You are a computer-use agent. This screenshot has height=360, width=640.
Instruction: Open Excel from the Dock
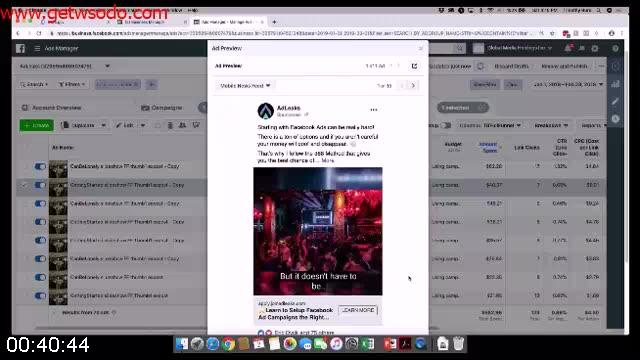(367, 344)
